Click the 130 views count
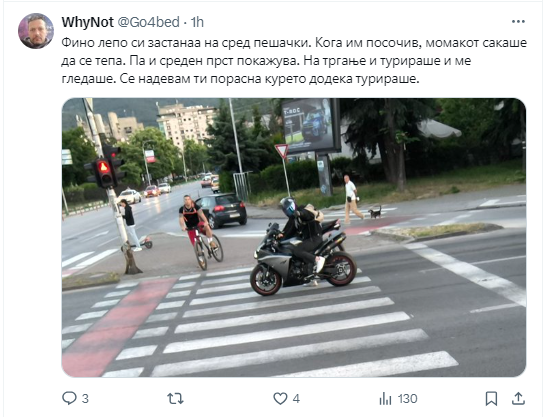Image resolution: width=546 pixels, height=417 pixels. click(x=407, y=399)
